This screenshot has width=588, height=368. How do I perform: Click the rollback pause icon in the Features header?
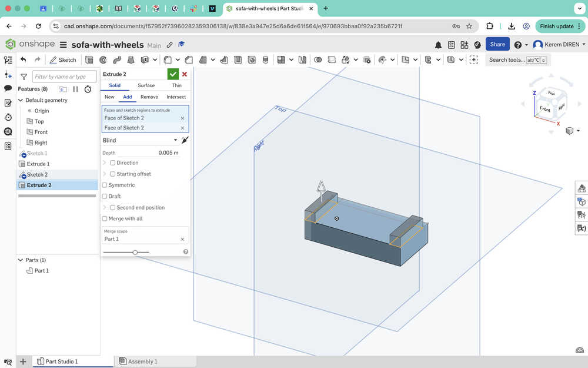[x=75, y=89]
